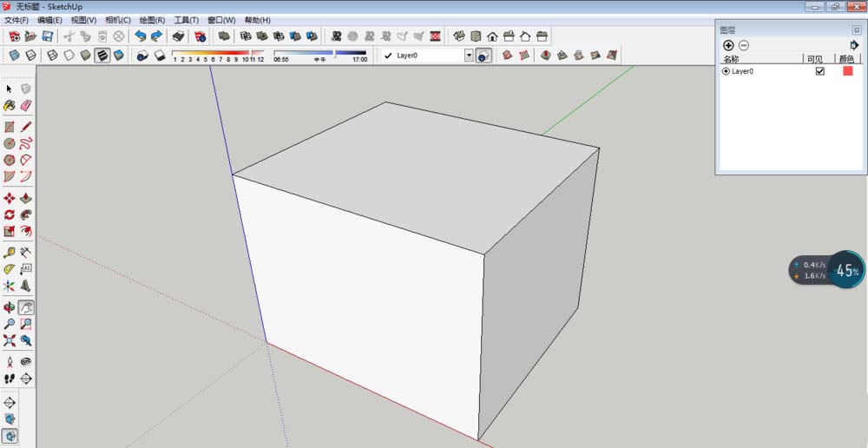The image size is (868, 448).
Task: Select the Scale tool
Action: click(10, 231)
